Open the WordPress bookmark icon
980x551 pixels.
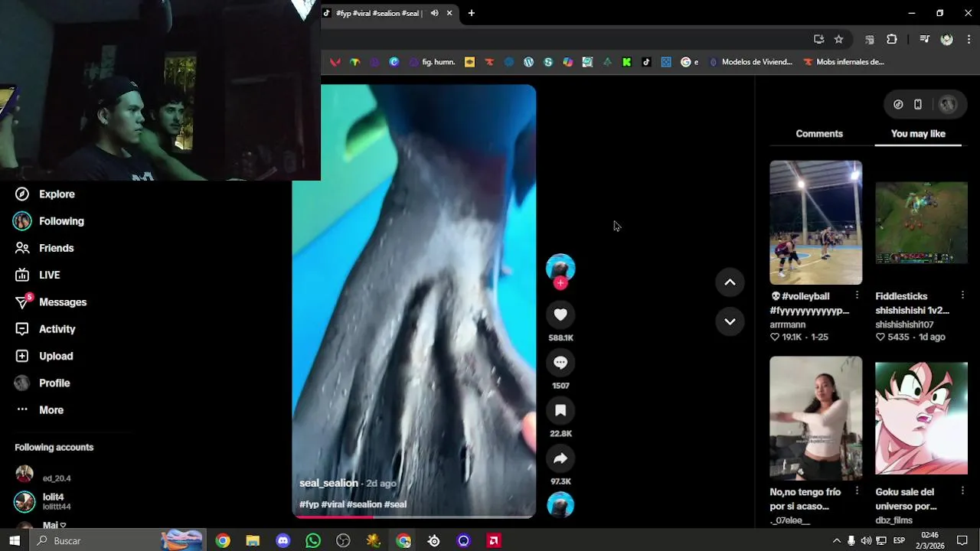click(x=528, y=62)
